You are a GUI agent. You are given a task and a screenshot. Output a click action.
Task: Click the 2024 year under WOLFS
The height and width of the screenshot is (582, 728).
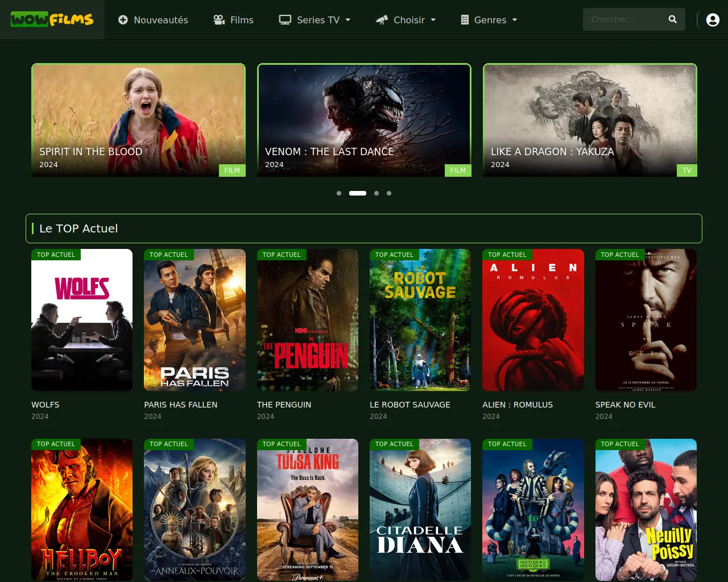pos(40,417)
